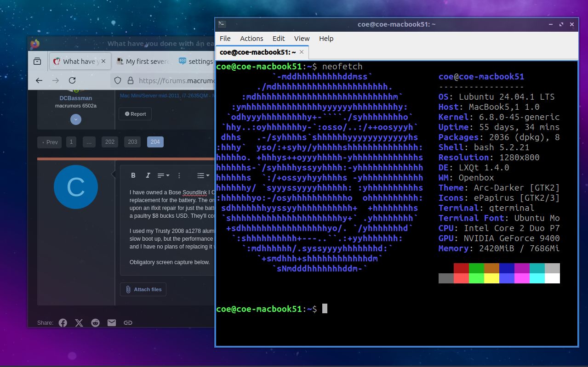Image resolution: width=588 pixels, height=367 pixels.
Task: Open the Actions menu in qterminal
Action: 251,39
